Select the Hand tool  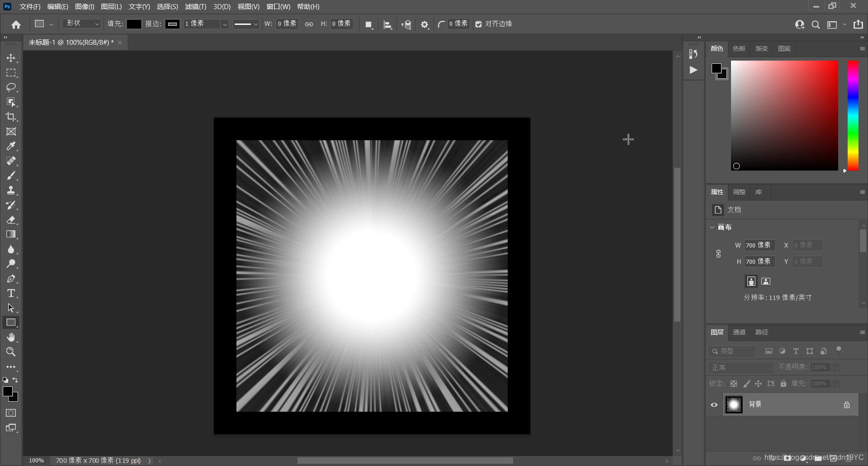click(11, 338)
